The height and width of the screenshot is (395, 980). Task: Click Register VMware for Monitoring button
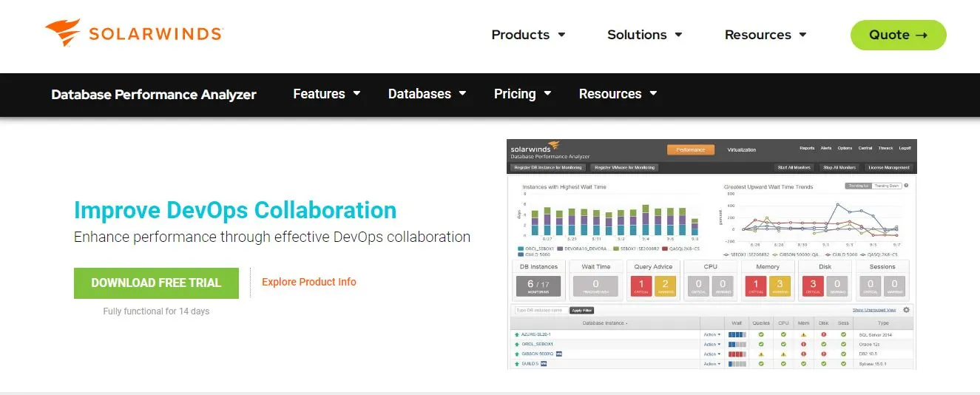point(624,168)
